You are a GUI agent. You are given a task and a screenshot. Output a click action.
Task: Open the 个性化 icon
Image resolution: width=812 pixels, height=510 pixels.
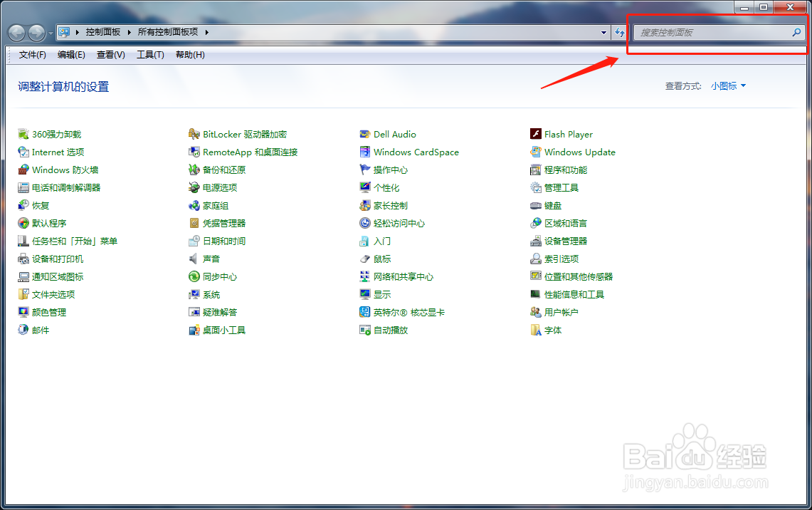click(365, 187)
